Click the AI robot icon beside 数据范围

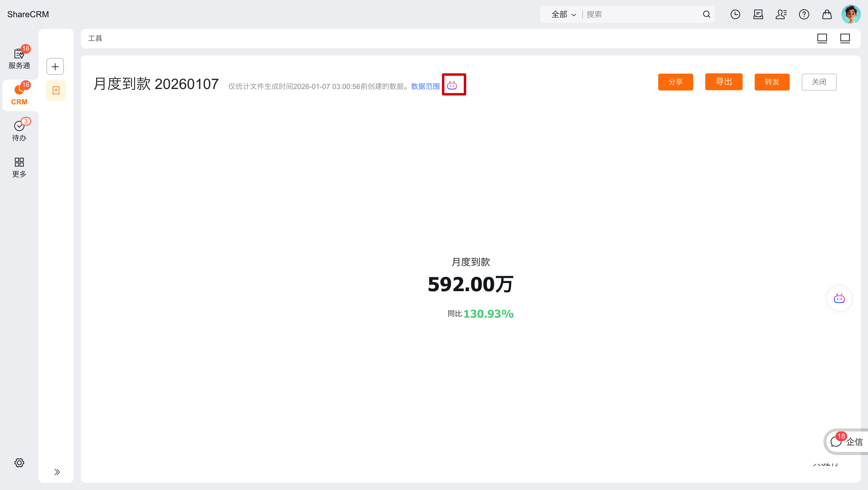(452, 86)
